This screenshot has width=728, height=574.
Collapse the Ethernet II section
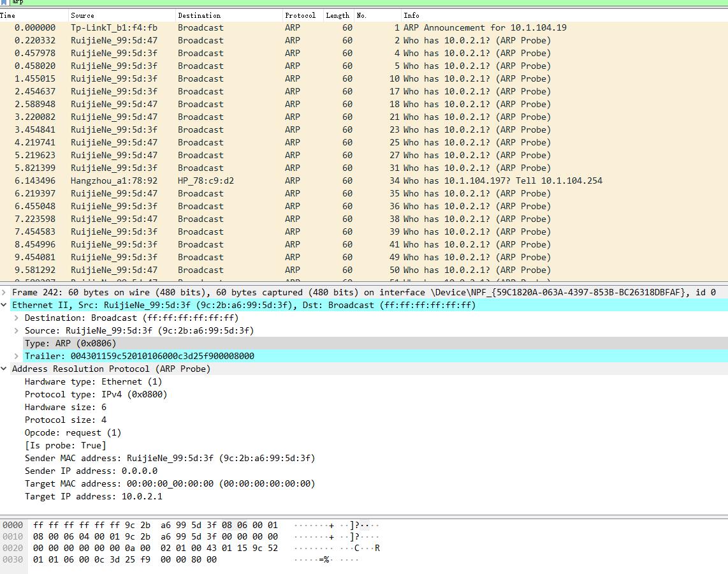[x=4, y=305]
